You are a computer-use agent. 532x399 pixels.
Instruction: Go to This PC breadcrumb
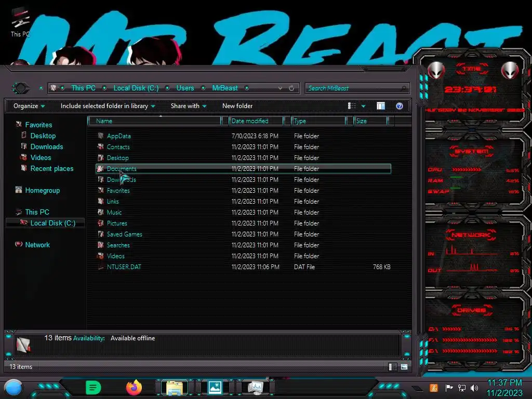click(83, 88)
